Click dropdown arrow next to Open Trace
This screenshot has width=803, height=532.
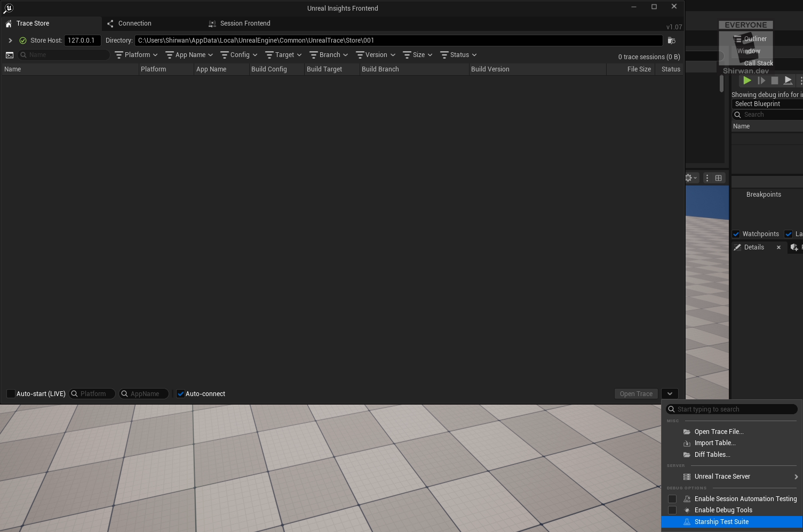pos(670,394)
